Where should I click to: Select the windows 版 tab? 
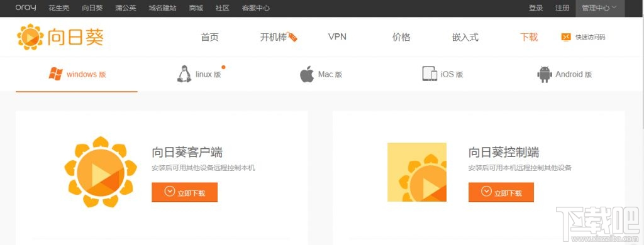coord(76,74)
